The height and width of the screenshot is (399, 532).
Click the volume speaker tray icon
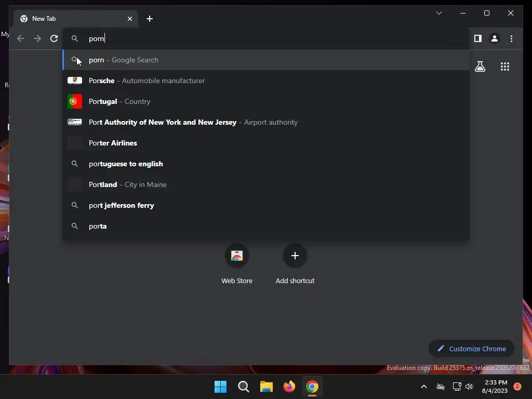click(x=469, y=387)
